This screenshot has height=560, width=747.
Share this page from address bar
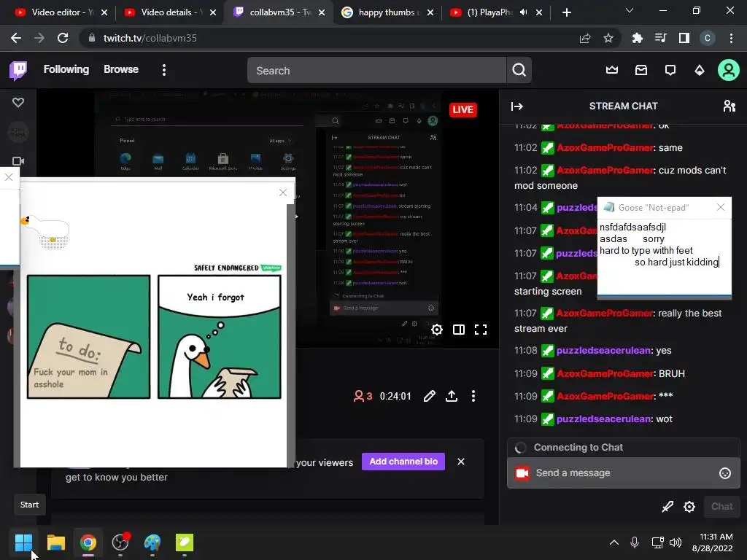(x=585, y=38)
